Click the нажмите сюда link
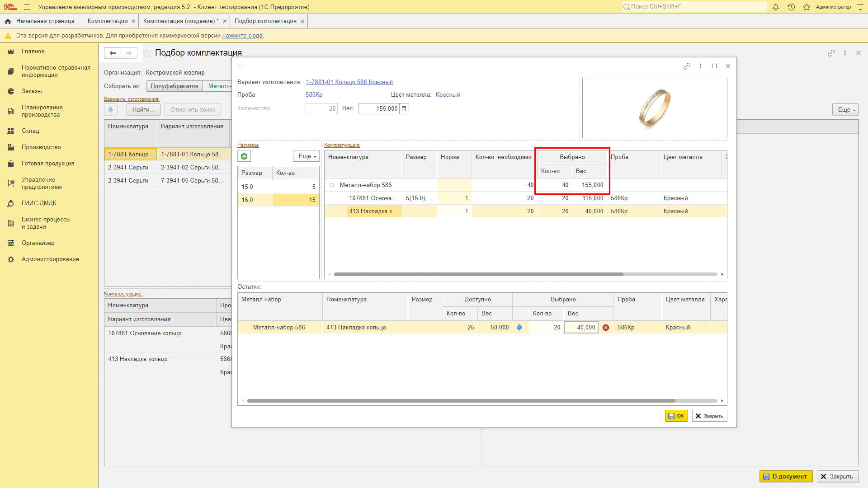 pos(242,36)
